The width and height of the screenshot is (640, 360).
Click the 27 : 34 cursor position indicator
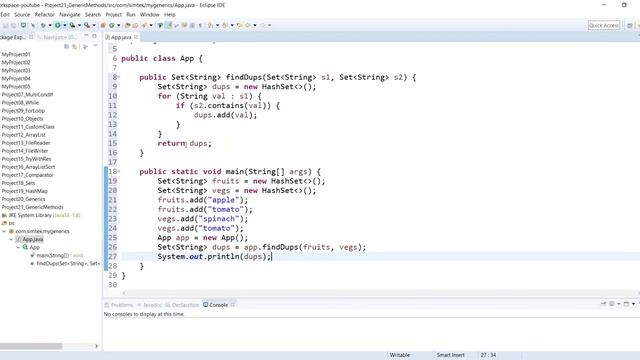(x=488, y=355)
